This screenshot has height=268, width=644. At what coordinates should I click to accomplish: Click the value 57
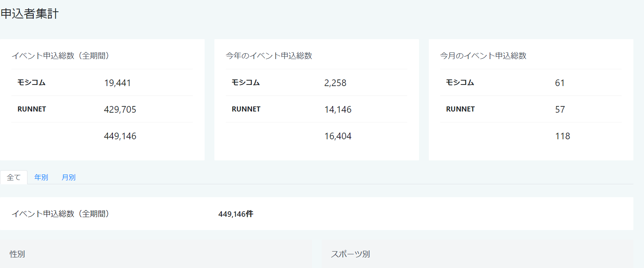pos(560,110)
